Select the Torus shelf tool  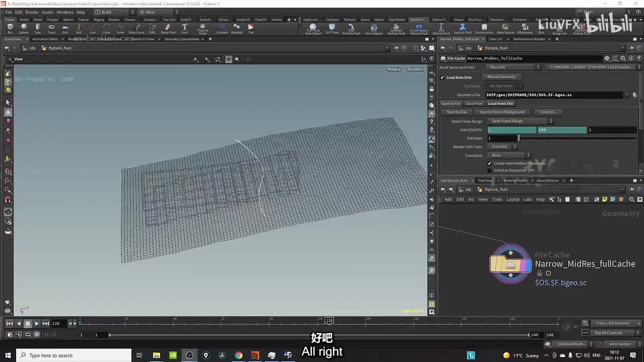51,29
